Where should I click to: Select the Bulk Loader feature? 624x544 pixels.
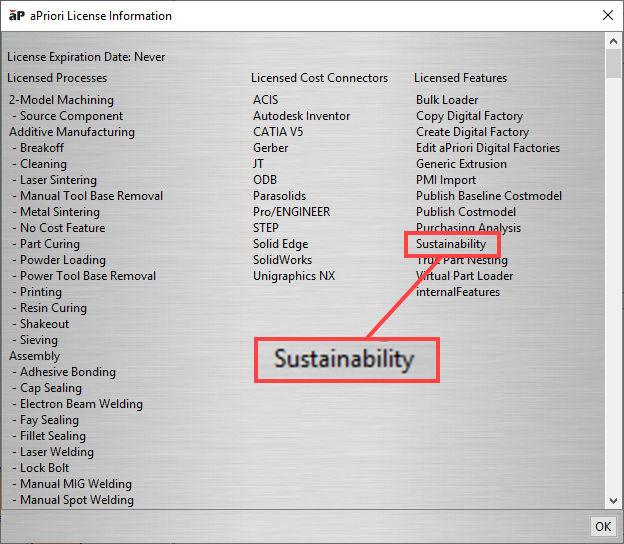coord(447,100)
